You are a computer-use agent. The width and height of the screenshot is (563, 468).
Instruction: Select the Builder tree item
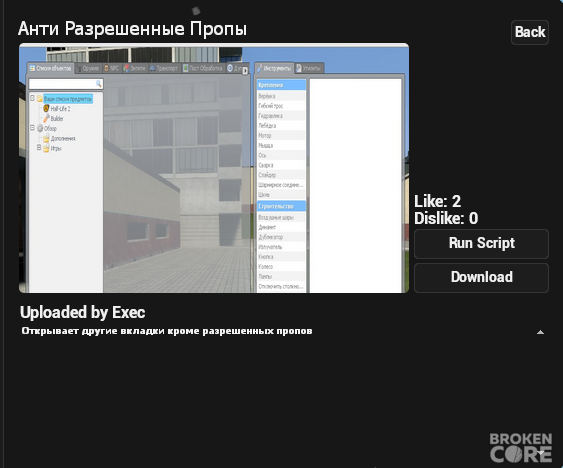tap(57, 119)
